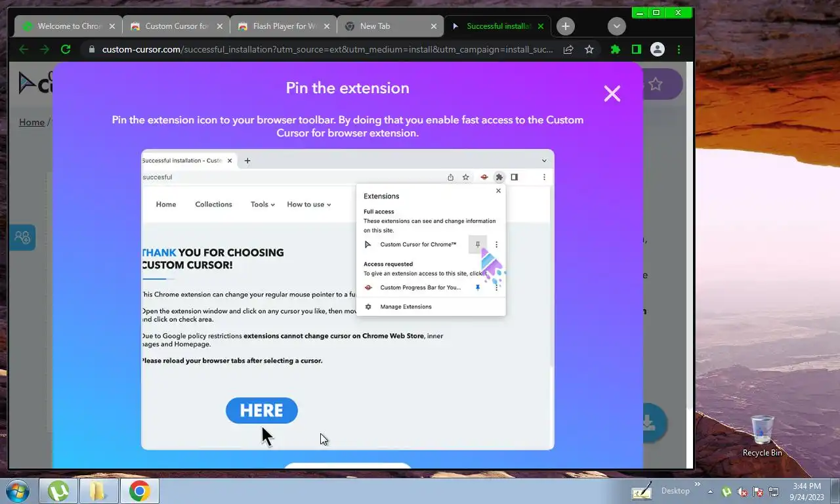The width and height of the screenshot is (840, 504).
Task: Close the Pin the extension popup
Action: [x=612, y=94]
